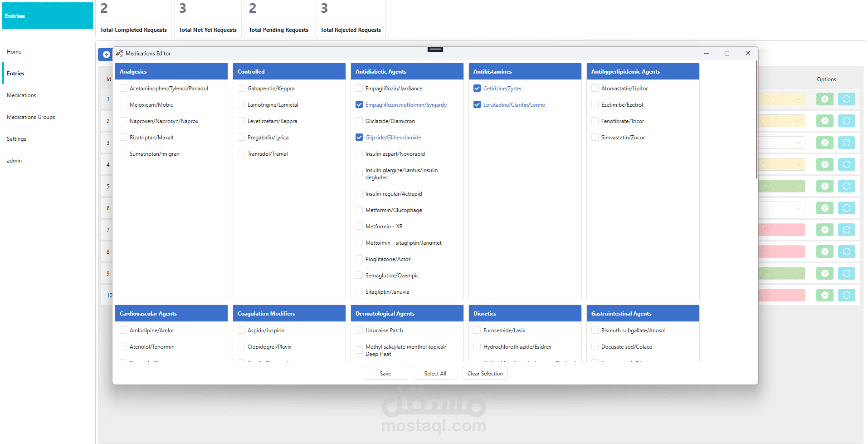Tick the Gabapentin/Keppra checkbox
This screenshot has width=868, height=444.
[241, 89]
